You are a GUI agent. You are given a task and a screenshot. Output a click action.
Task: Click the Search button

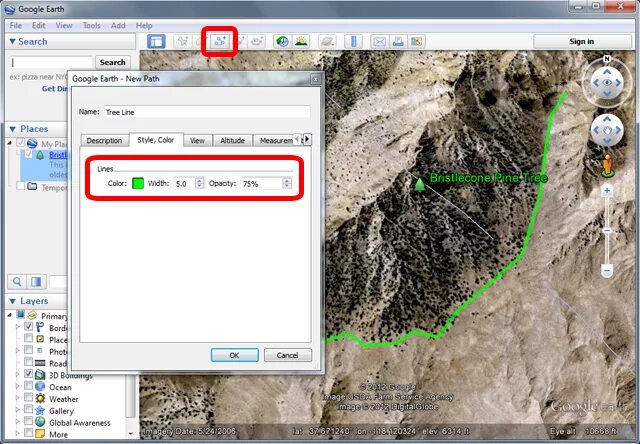(x=113, y=62)
